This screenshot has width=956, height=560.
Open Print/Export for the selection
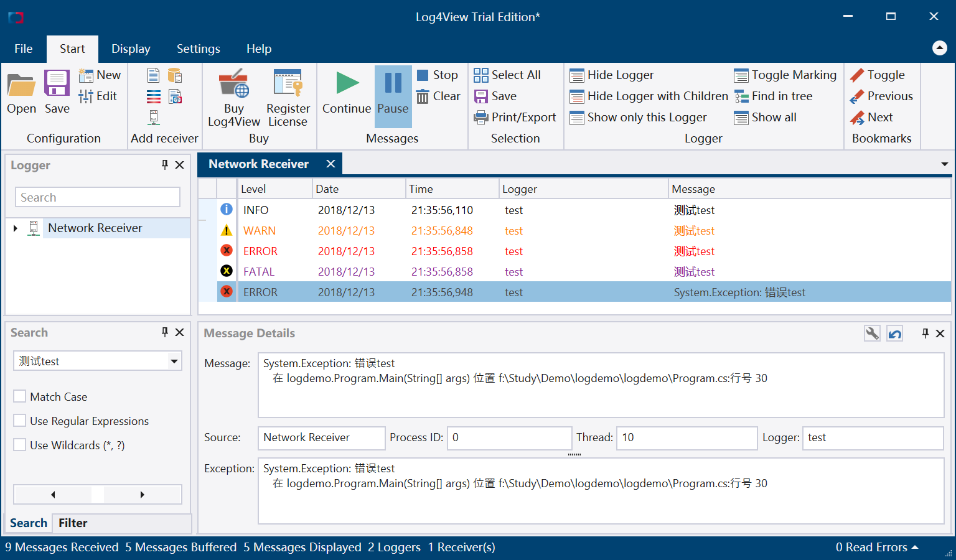point(515,118)
